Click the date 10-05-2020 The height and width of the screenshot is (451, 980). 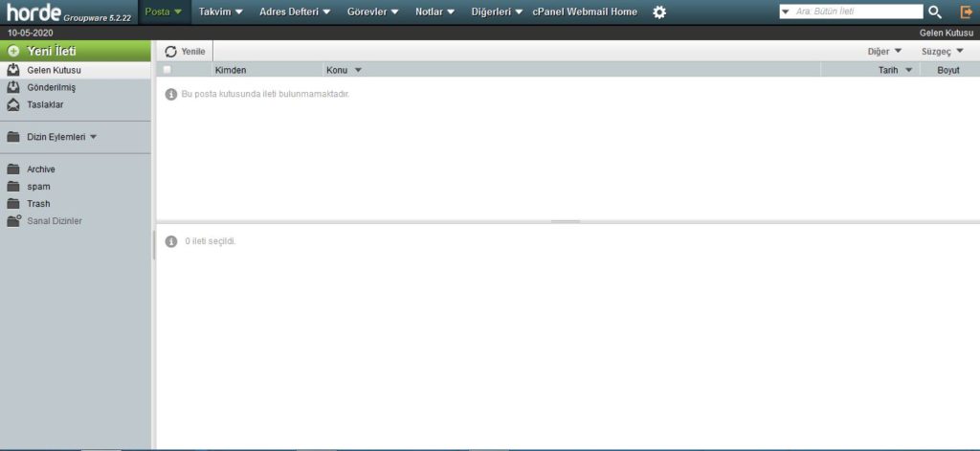coord(30,33)
